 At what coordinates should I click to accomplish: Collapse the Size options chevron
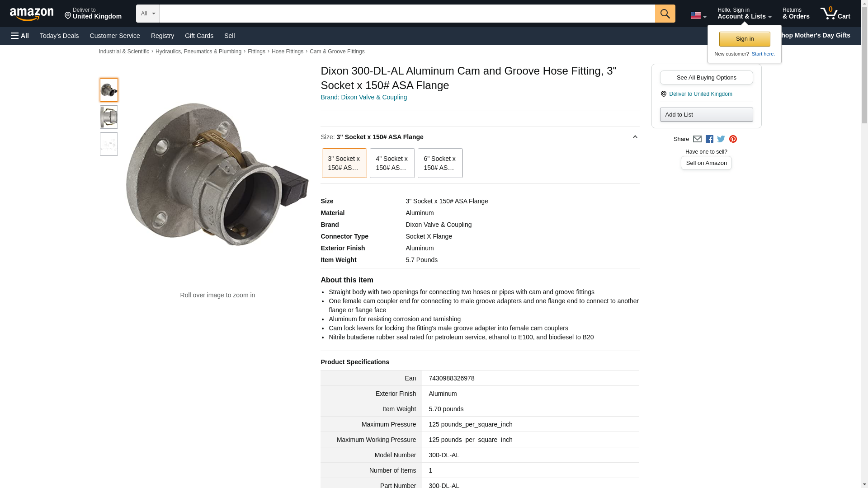[x=635, y=137]
